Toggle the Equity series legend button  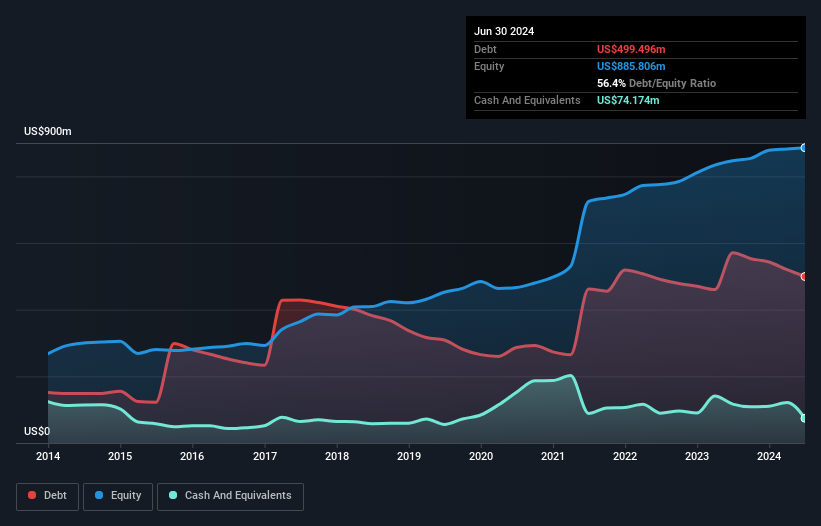point(118,496)
